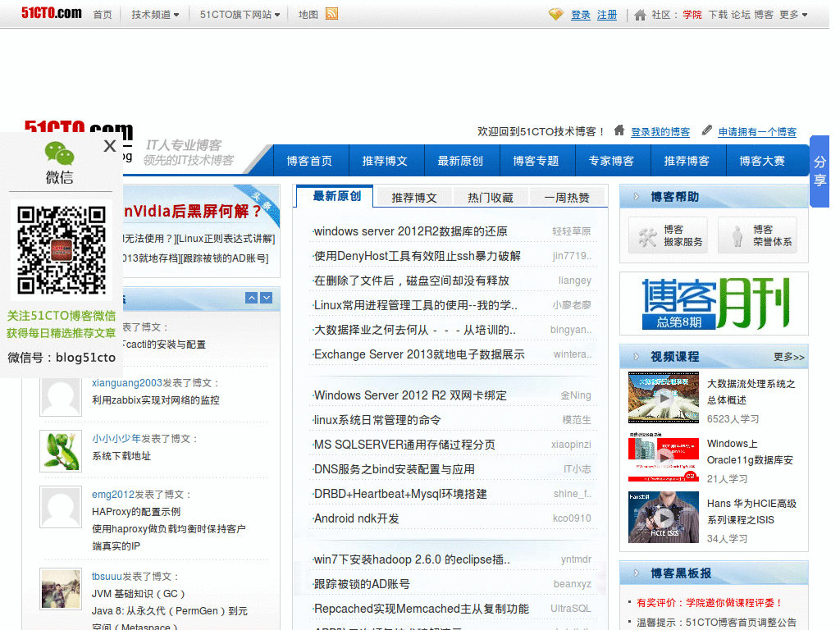Click the diamond icon beside 登录
Screen dimensions: 840x630
click(556, 15)
